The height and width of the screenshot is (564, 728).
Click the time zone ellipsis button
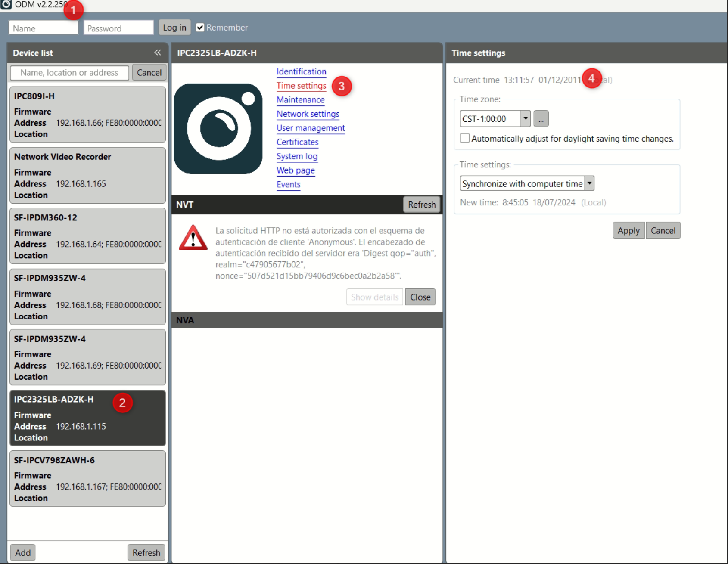541,119
